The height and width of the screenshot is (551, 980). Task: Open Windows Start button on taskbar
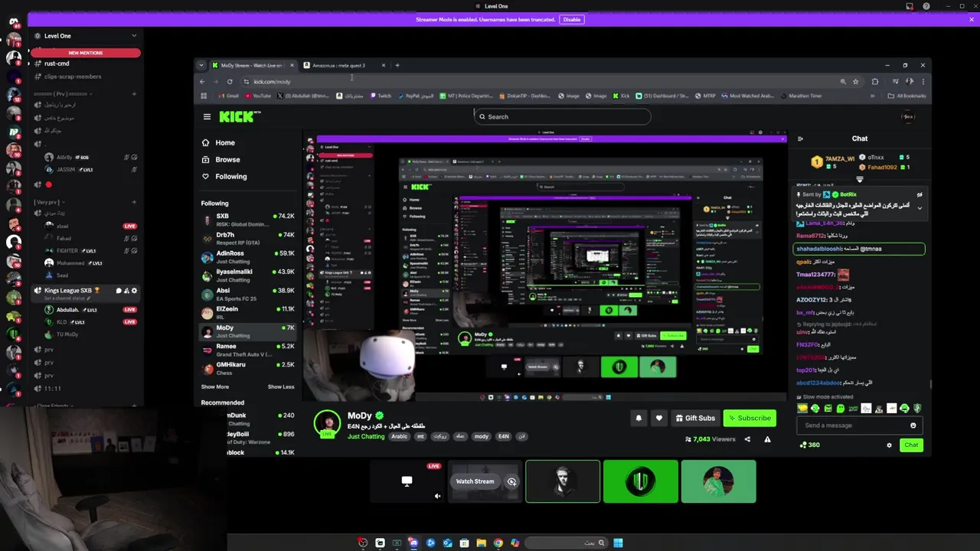tap(618, 543)
